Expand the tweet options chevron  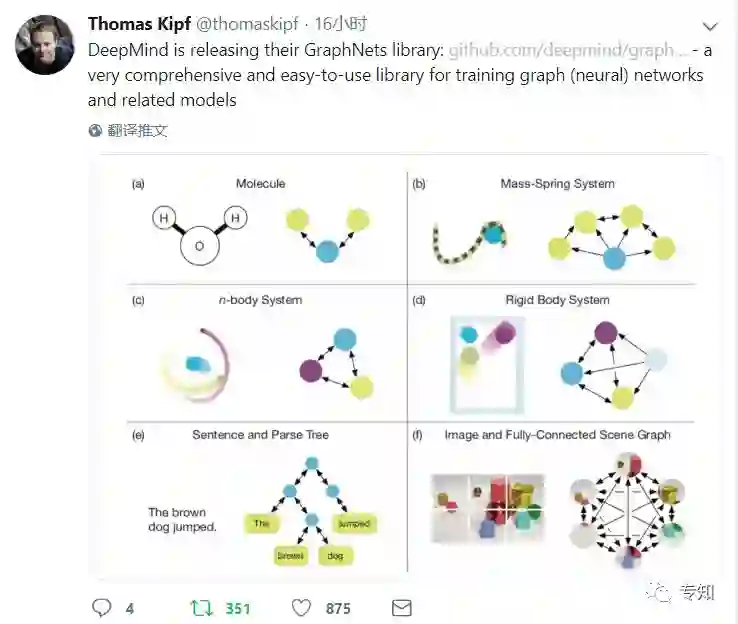pos(710,27)
